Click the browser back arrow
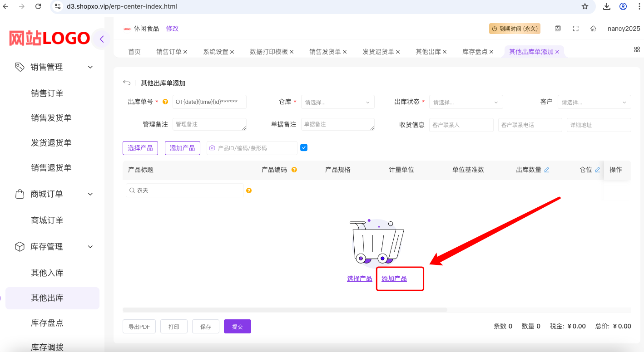The width and height of the screenshot is (644, 352). tap(6, 6)
